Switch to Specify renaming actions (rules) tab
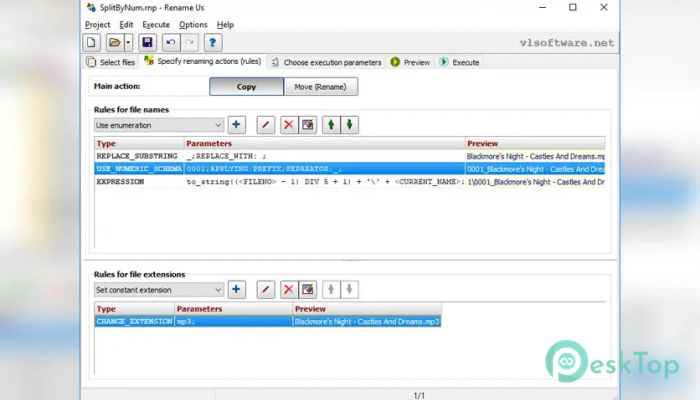Image resolution: width=700 pixels, height=400 pixels. tap(202, 61)
